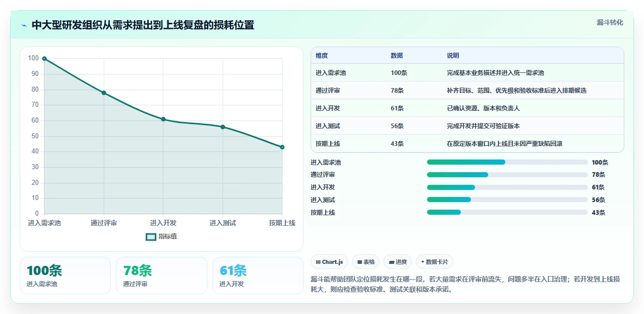Click description 已确认资源、版本和负责人

point(483,108)
